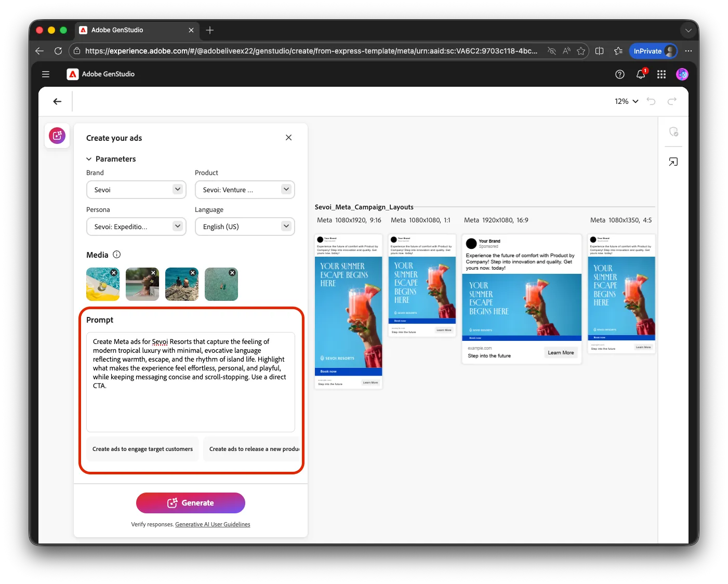The height and width of the screenshot is (584, 728).
Task: Open the resize panel icon in right rail
Action: [673, 162]
